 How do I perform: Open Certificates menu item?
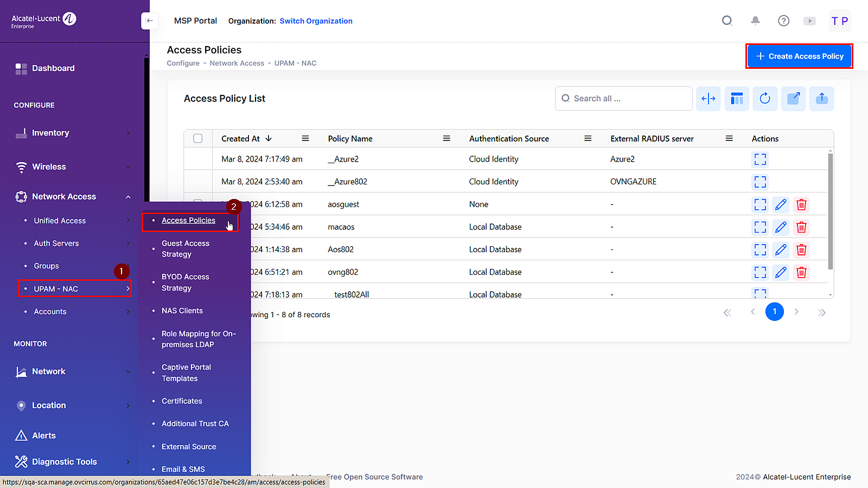click(182, 401)
